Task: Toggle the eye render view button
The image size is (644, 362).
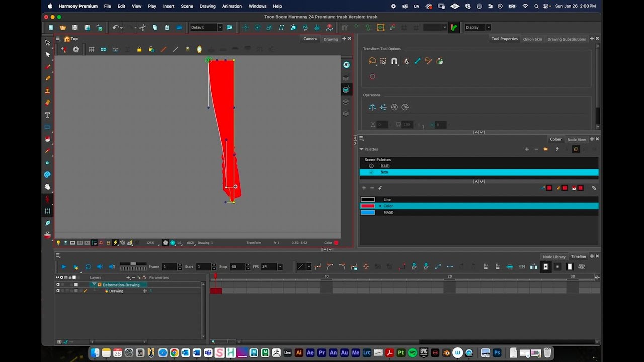Action: tap(346, 65)
